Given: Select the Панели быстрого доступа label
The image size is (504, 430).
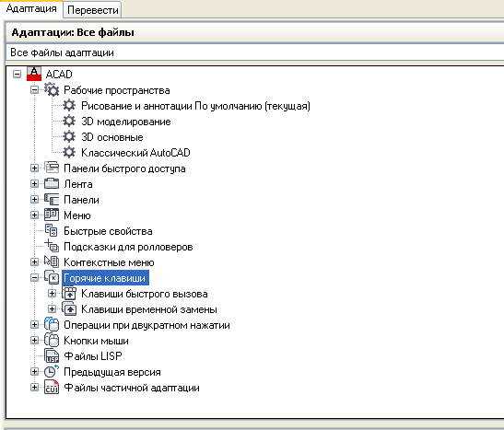Looking at the screenshot, I should click(124, 169).
